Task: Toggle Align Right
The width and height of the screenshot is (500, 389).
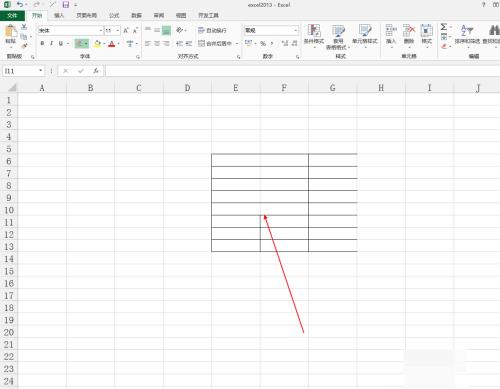Action: pos(166,44)
